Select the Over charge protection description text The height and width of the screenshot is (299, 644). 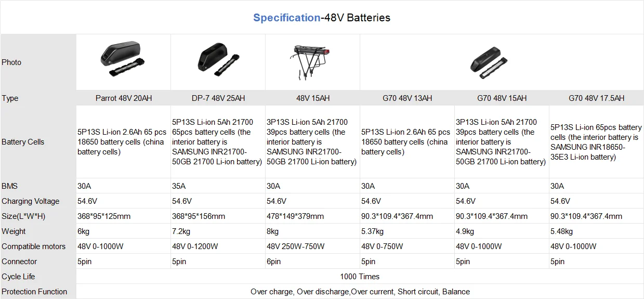click(x=360, y=292)
